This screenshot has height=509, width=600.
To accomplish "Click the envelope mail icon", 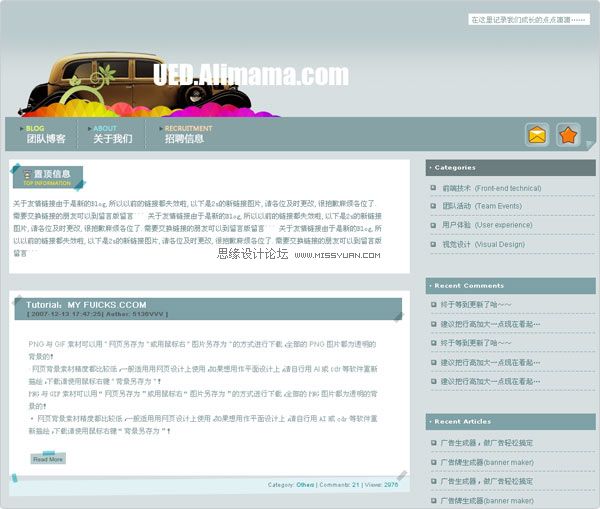I will 538,135.
